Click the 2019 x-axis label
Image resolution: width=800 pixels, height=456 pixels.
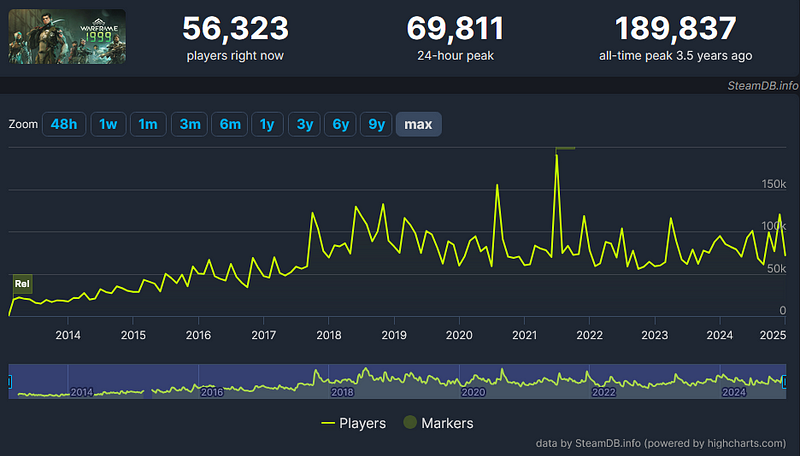[x=394, y=335]
